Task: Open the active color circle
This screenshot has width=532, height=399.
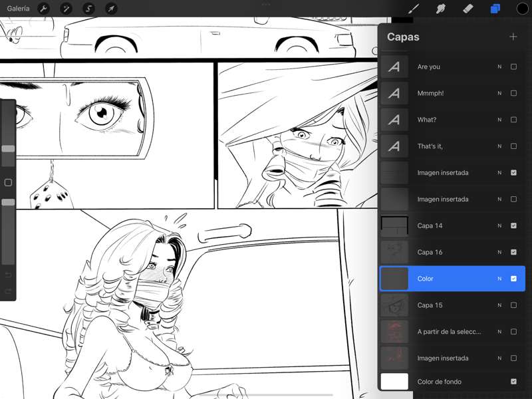Action: click(522, 9)
